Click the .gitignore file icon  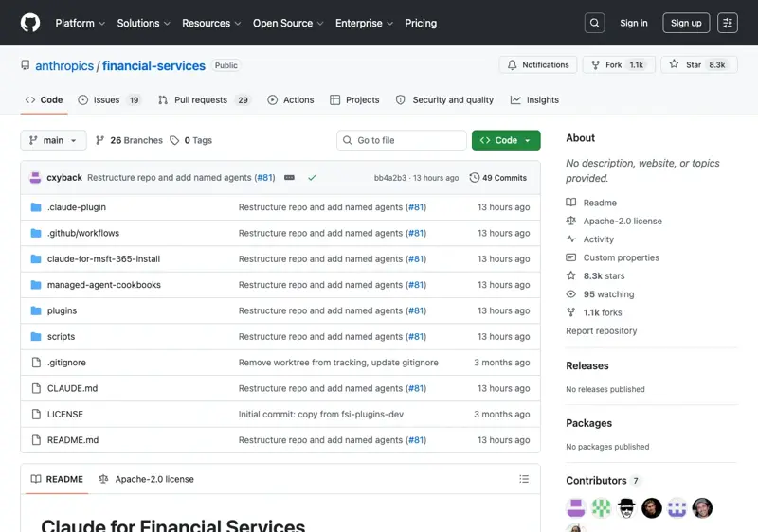click(x=36, y=362)
